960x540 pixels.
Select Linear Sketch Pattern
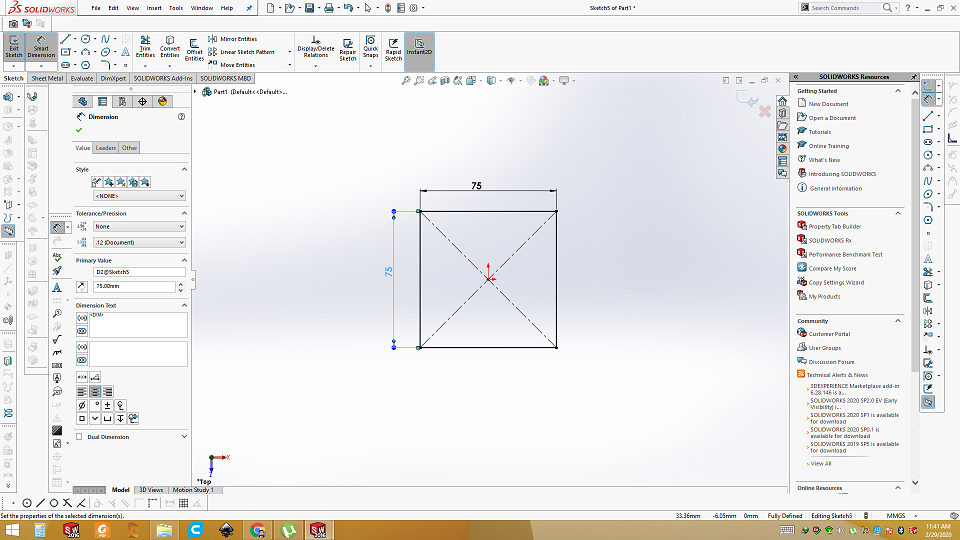(241, 52)
